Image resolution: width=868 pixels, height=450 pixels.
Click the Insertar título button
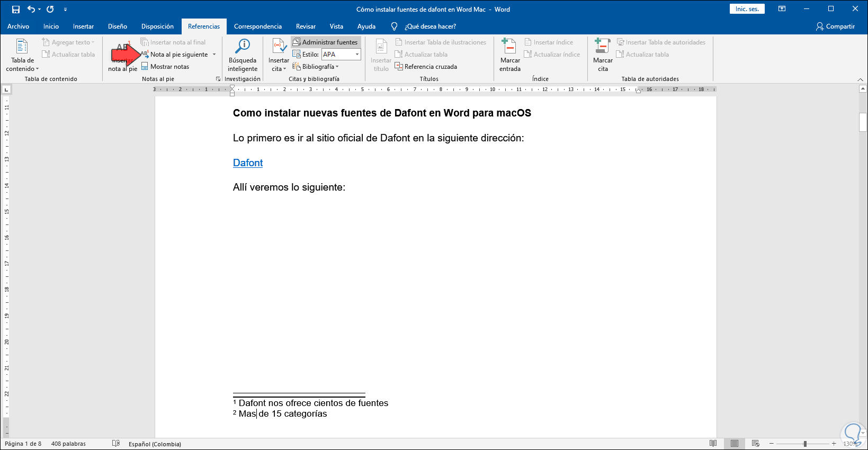coord(381,55)
